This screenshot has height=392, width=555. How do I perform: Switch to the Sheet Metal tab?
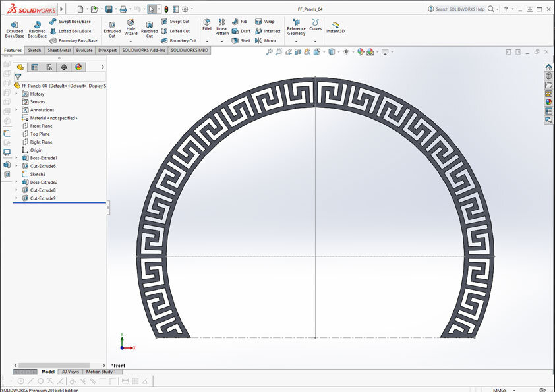tap(59, 50)
